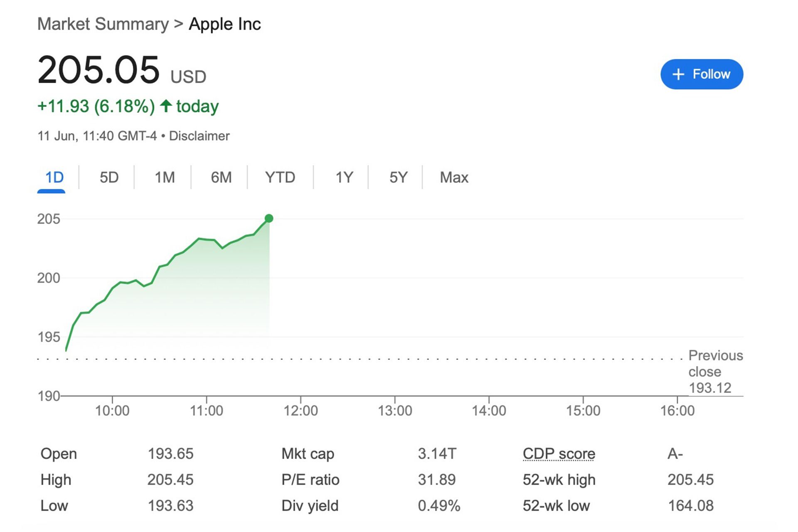Image resolution: width=798 pixels, height=532 pixels.
Task: Select the 1D time range tab
Action: coord(54,177)
